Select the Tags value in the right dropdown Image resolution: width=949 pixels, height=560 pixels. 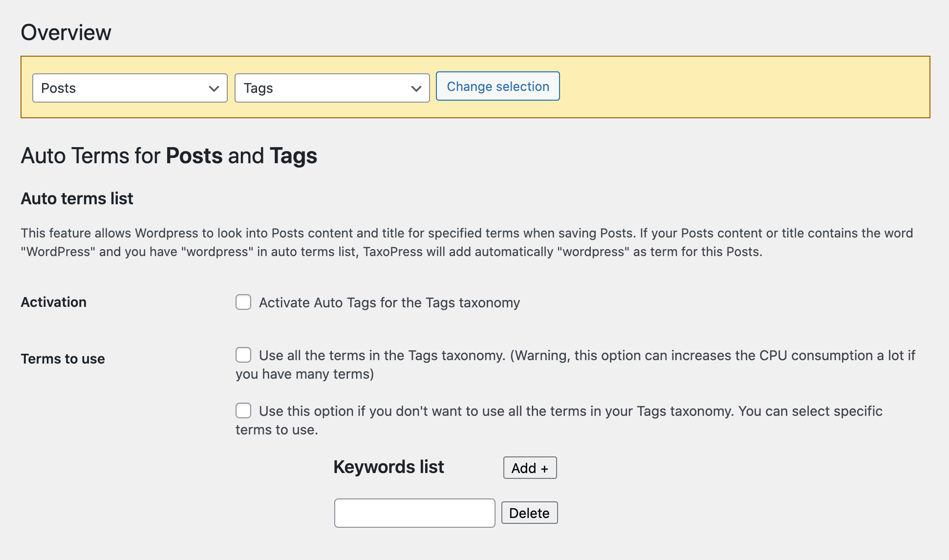click(x=332, y=88)
